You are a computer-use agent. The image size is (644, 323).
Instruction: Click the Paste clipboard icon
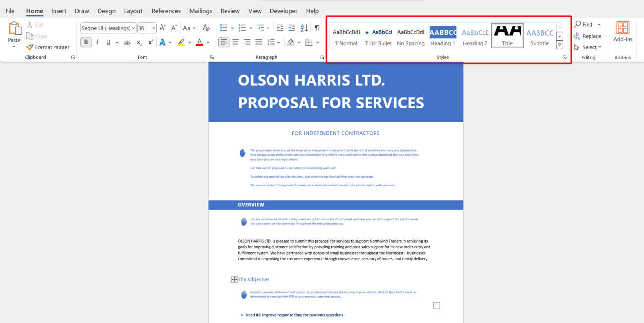pyautogui.click(x=14, y=28)
